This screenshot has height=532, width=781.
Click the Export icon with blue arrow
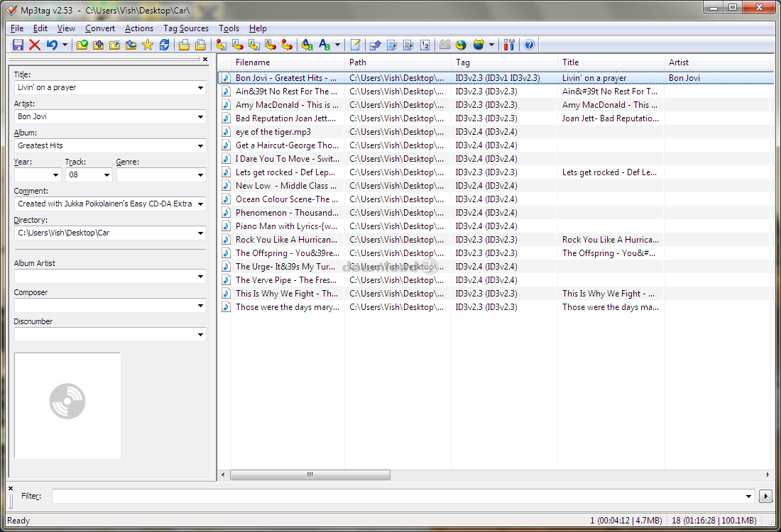click(375, 45)
